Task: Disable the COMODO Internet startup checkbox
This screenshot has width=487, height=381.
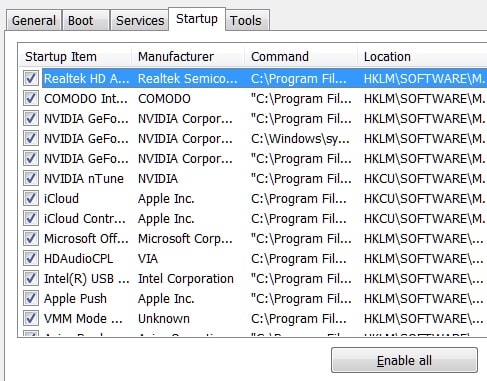Action: coord(31,99)
